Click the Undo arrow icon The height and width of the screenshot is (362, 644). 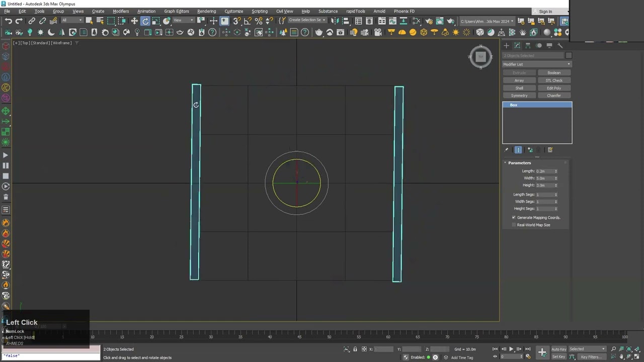pyautogui.click(x=9, y=21)
